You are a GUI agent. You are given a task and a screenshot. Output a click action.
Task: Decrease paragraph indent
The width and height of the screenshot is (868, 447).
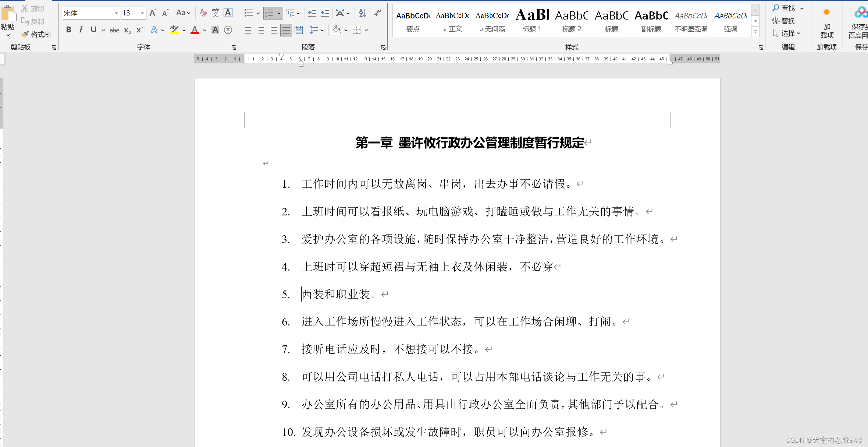point(312,13)
